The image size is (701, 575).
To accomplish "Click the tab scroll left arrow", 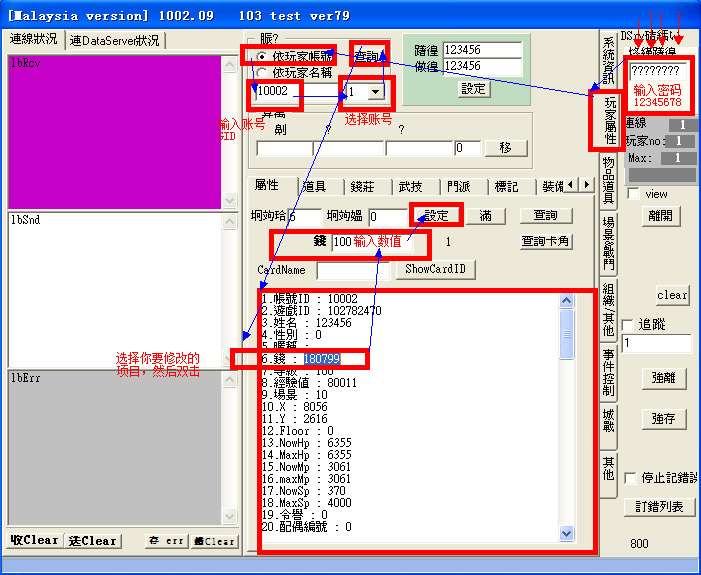I will click(571, 185).
